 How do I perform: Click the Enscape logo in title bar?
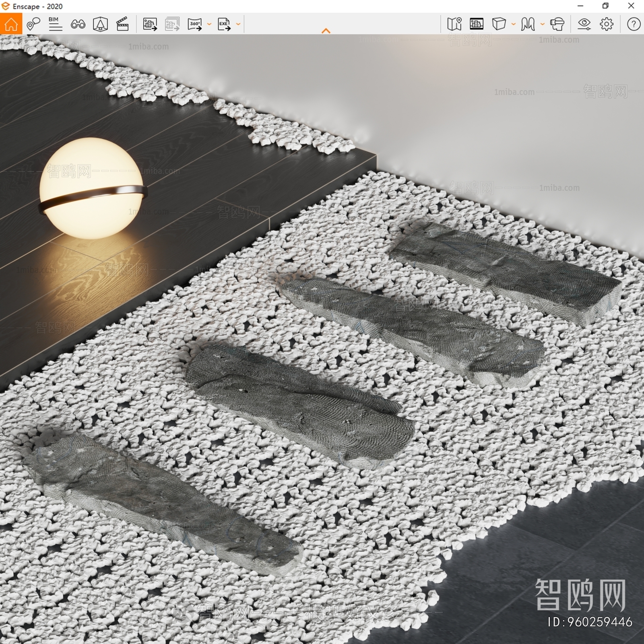tap(5, 6)
